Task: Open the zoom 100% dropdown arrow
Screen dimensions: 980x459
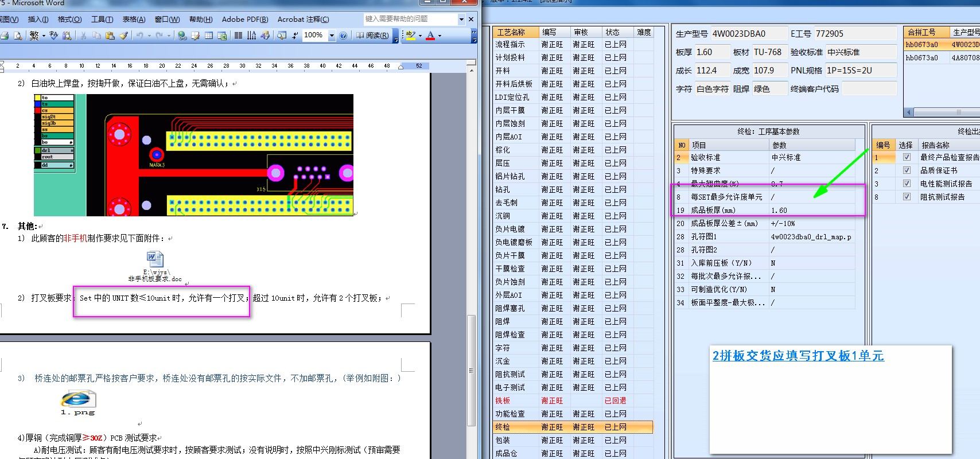Action: [332, 36]
